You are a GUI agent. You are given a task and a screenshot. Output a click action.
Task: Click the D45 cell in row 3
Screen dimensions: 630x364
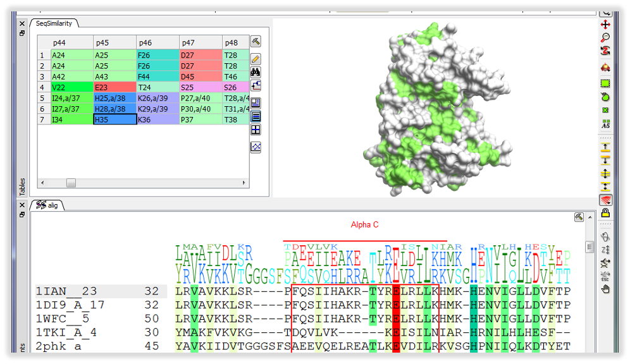tap(201, 76)
